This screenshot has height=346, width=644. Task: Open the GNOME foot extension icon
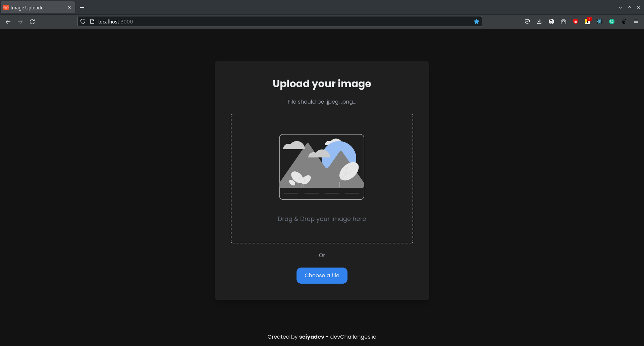(x=624, y=21)
